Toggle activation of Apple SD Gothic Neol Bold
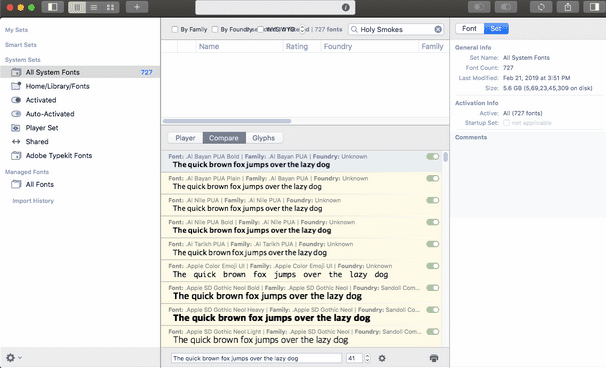This screenshot has width=606, height=368. click(432, 288)
